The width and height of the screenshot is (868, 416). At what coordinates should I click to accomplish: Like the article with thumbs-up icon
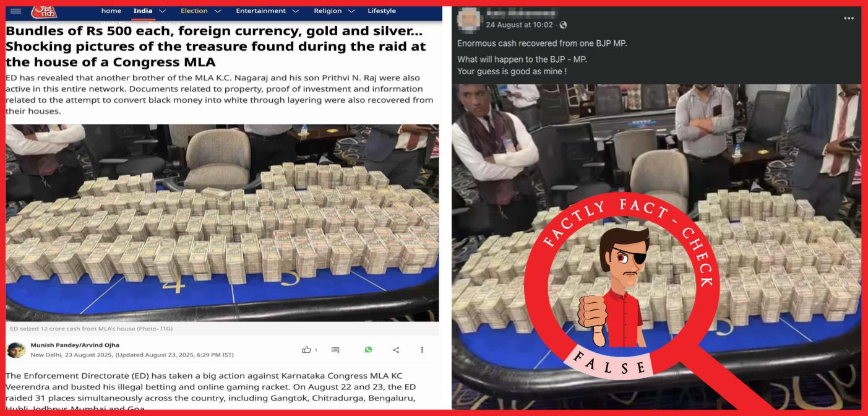pyautogui.click(x=306, y=350)
